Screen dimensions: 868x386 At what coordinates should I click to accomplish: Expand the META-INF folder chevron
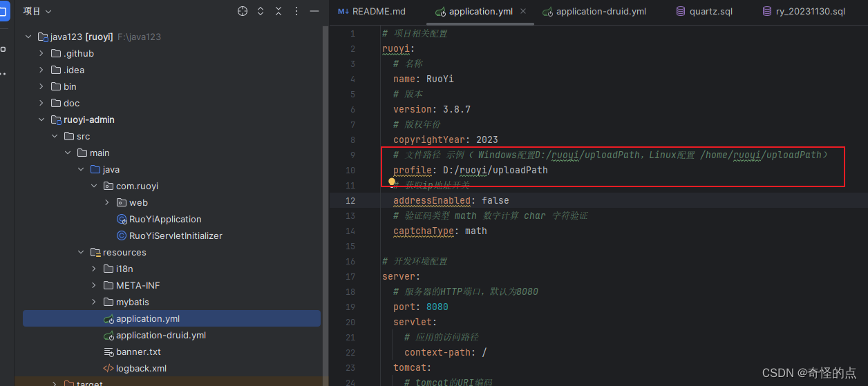(94, 285)
